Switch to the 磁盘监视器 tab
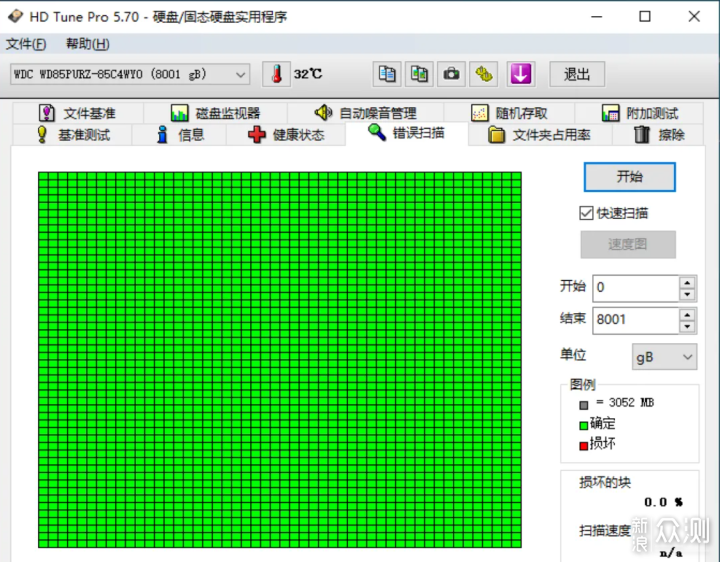 (x=215, y=113)
